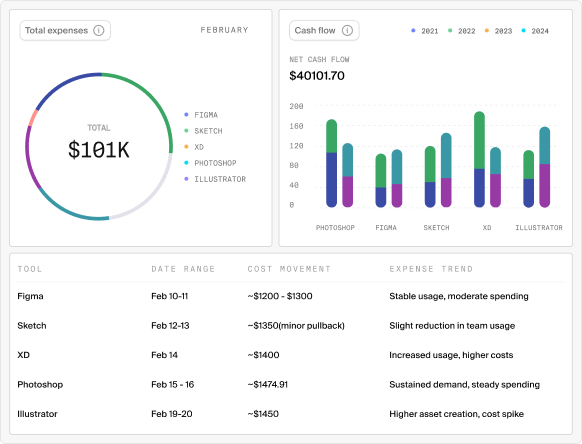582x444 pixels.
Task: Select the FEBRUARY month label
Action: pyautogui.click(x=224, y=30)
